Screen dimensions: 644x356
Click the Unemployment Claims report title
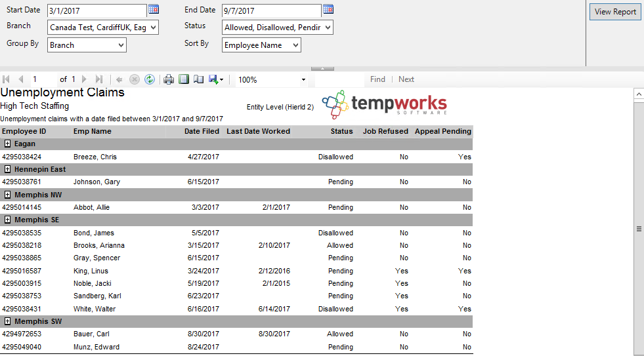[x=62, y=92]
